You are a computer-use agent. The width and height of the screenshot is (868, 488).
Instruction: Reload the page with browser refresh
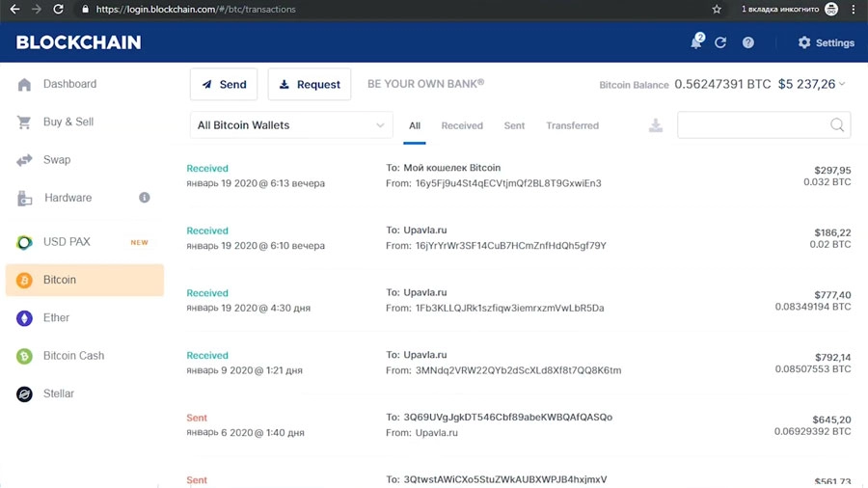58,9
